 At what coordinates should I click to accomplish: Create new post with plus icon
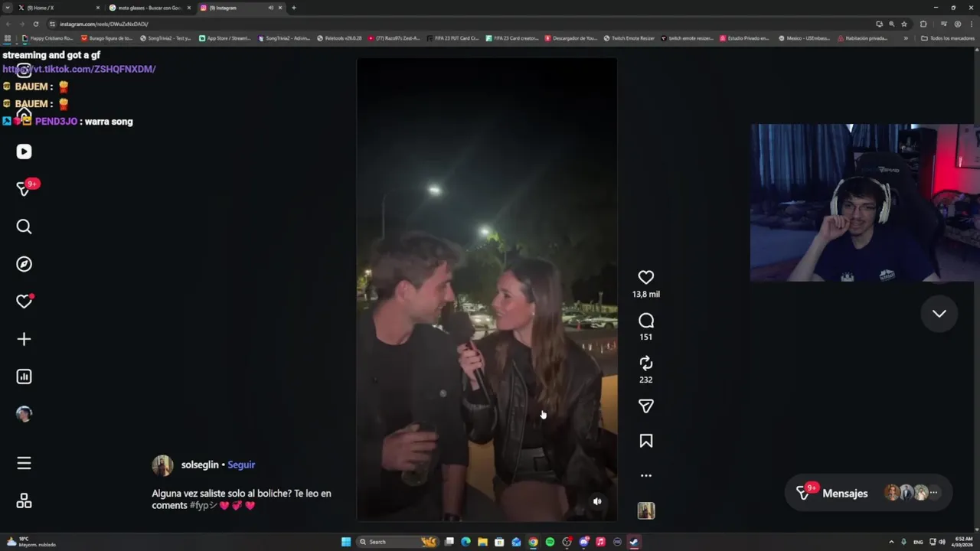tap(24, 339)
